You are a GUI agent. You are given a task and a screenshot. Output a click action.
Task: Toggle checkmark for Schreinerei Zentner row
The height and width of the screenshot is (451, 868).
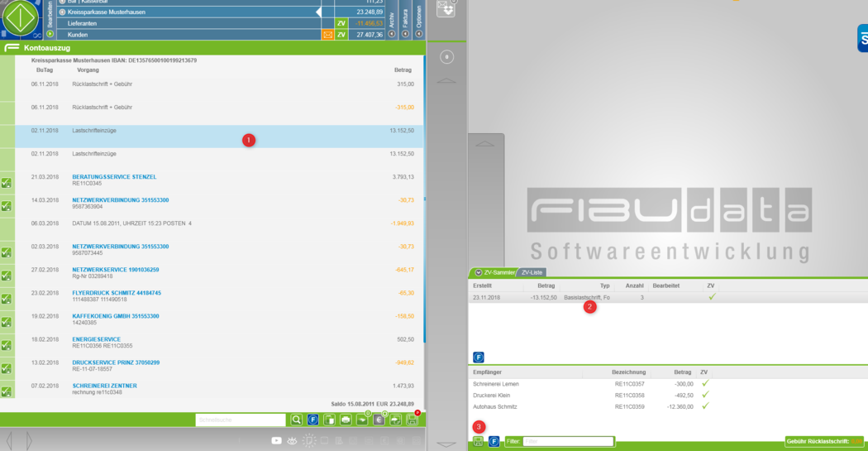click(7, 392)
